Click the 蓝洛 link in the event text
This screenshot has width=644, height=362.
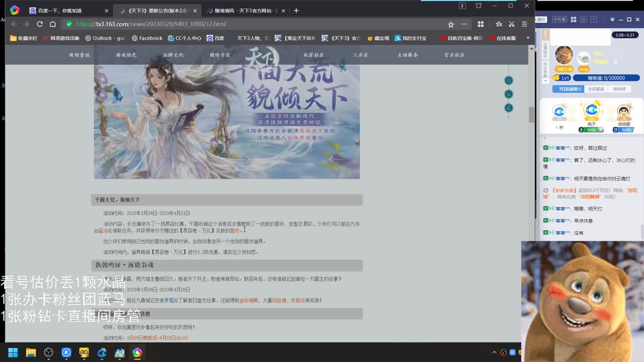pos(103,230)
